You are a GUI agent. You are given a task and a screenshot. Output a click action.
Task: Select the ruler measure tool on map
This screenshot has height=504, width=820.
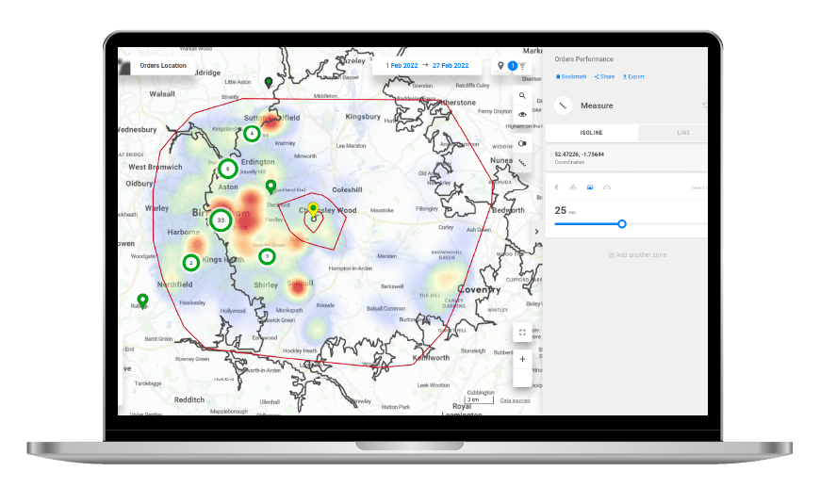point(523,162)
